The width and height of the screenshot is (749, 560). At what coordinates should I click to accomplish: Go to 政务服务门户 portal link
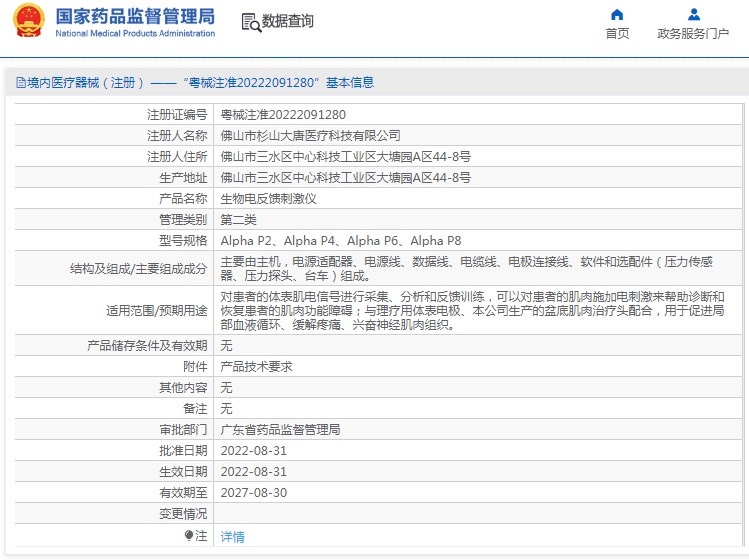coord(693,33)
